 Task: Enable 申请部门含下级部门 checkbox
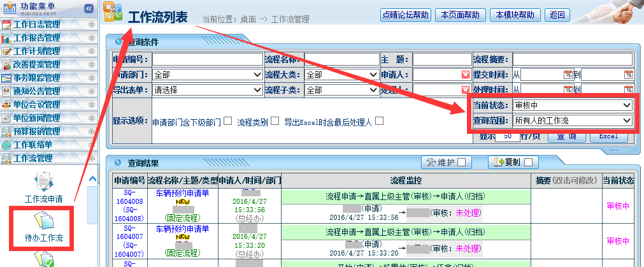(227, 120)
